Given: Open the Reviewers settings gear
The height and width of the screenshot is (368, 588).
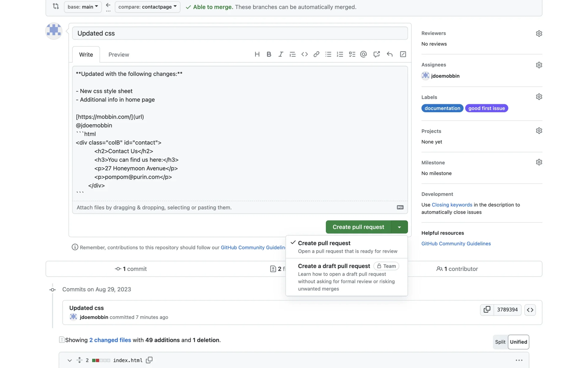Looking at the screenshot, I should 539,33.
